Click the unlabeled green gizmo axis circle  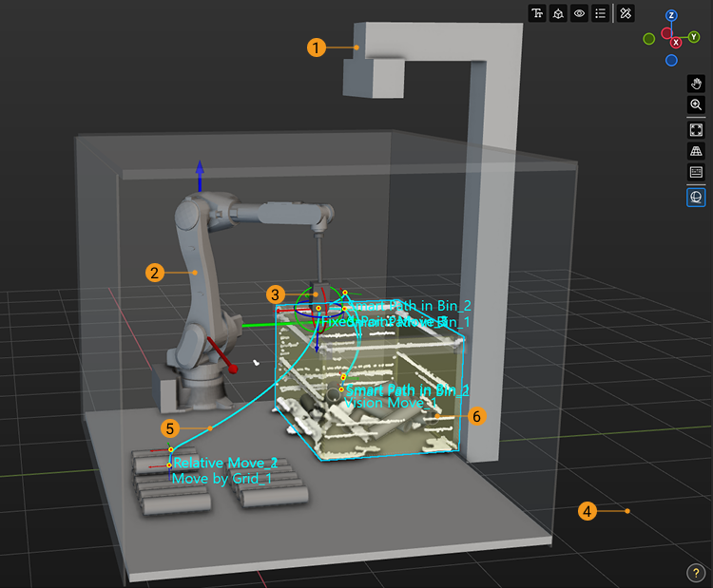coord(648,39)
